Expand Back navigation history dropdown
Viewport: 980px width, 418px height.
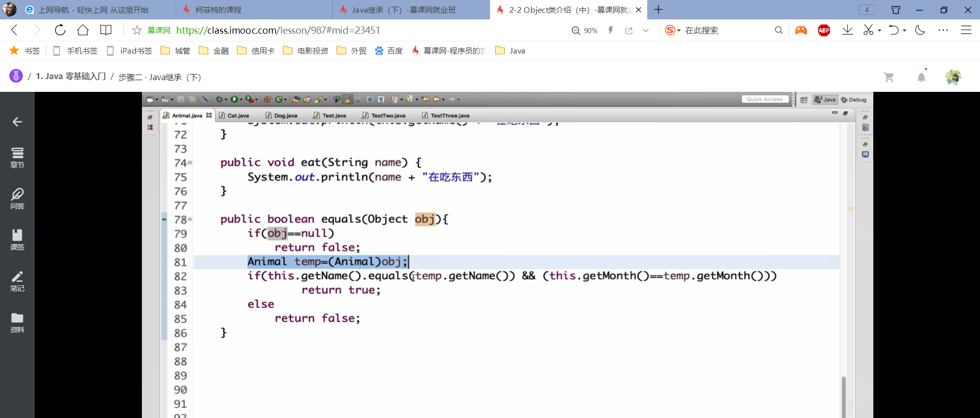tap(443, 100)
